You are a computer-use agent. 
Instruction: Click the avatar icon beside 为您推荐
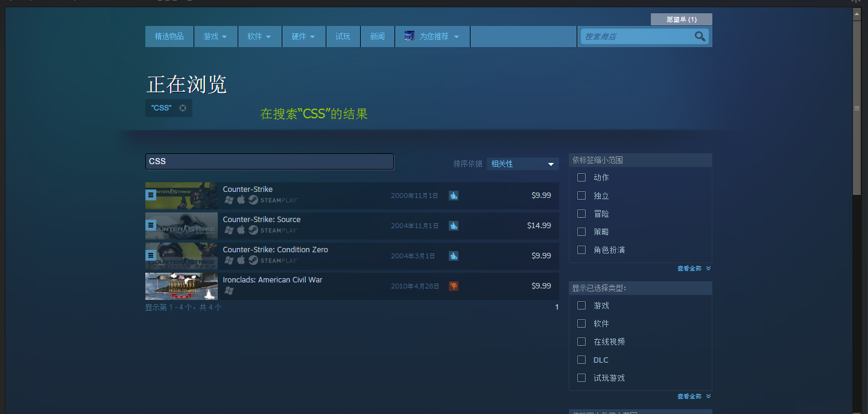coord(410,36)
